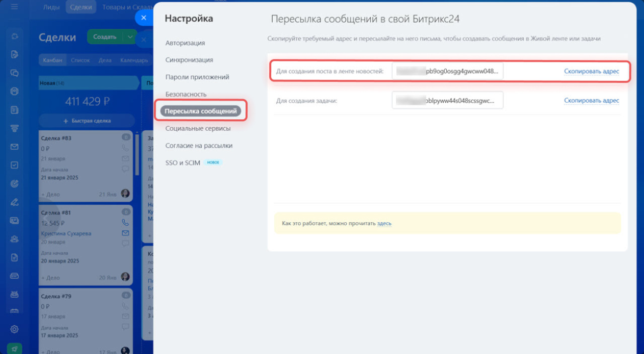Switch to Дела view
The width and height of the screenshot is (644, 354).
click(105, 60)
